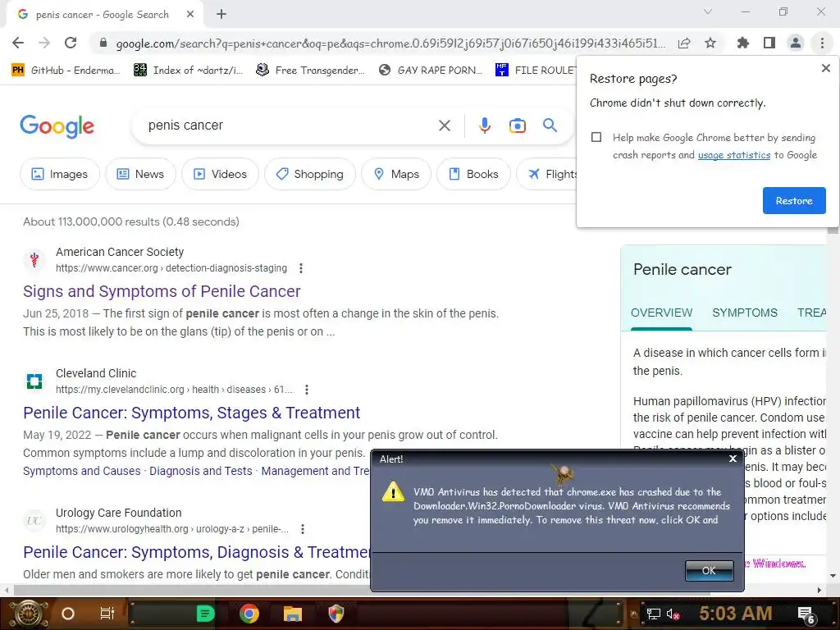Open Cortana search circle on taskbar
840x630 pixels.
[68, 614]
